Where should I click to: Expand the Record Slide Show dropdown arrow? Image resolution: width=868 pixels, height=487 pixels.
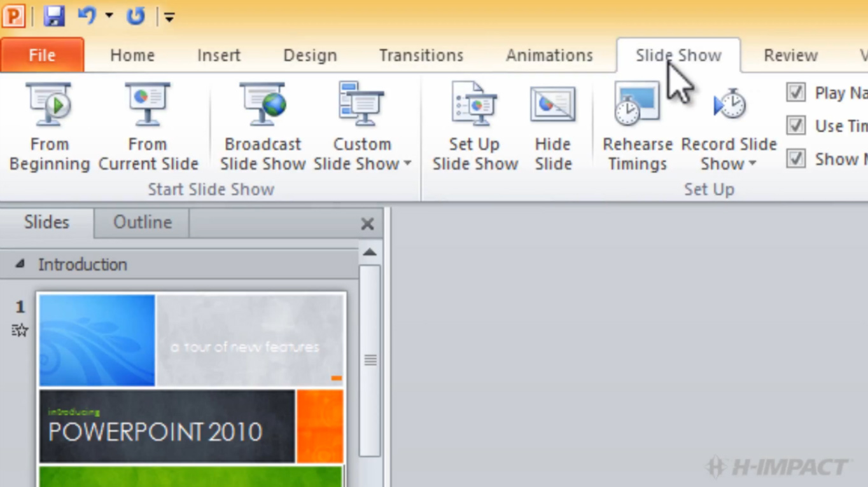click(x=752, y=164)
